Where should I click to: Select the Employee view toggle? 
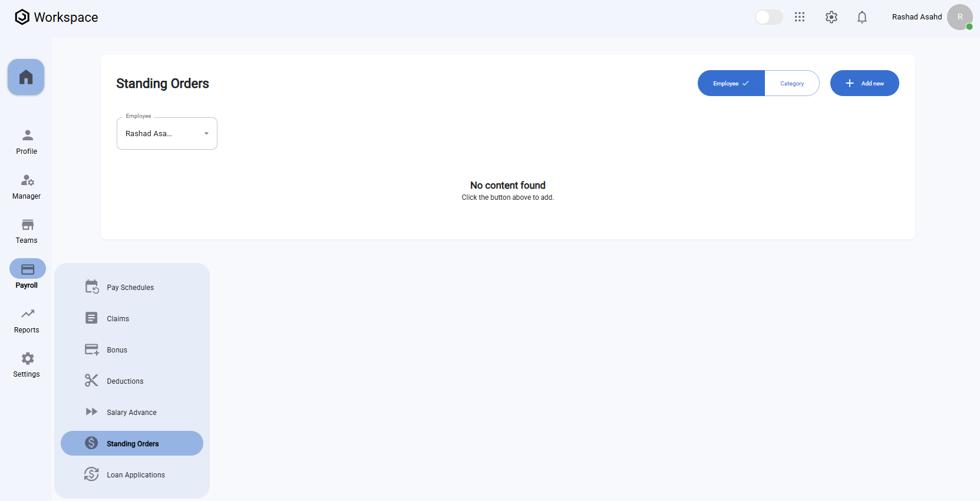coord(731,84)
